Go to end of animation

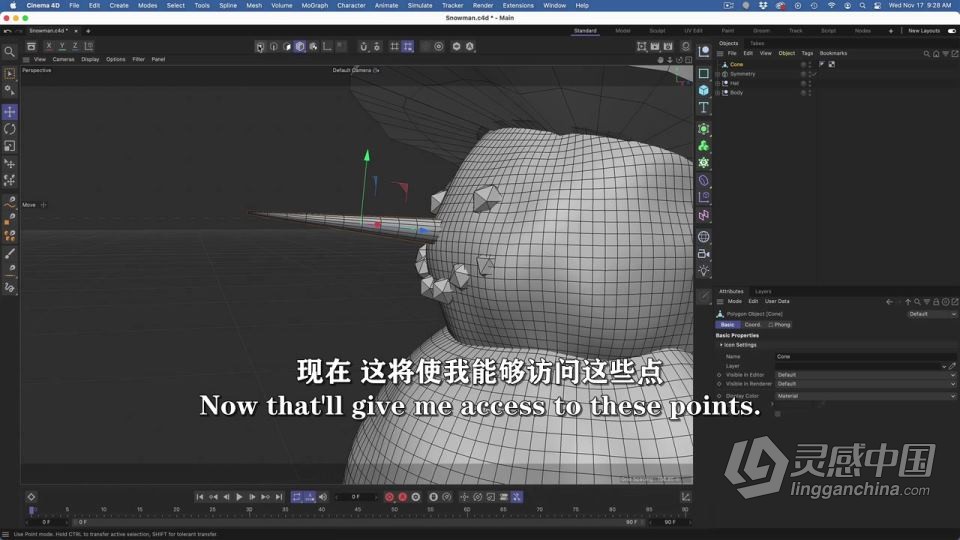click(x=279, y=497)
